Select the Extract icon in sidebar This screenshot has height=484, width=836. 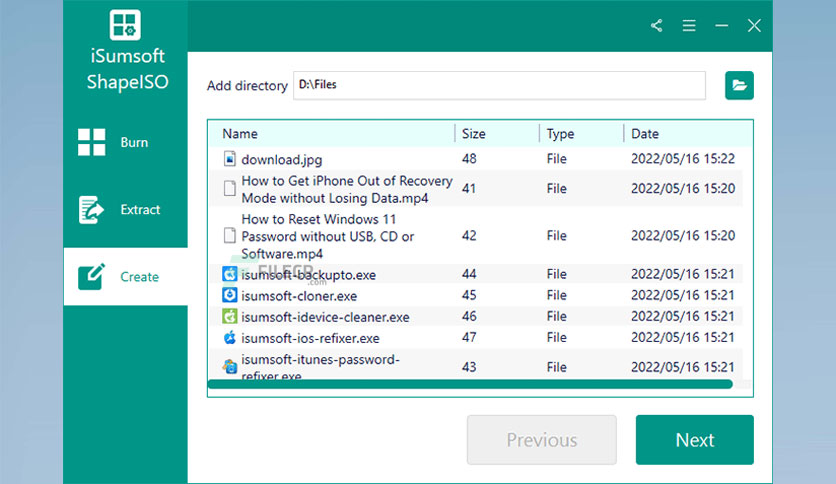coord(91,209)
